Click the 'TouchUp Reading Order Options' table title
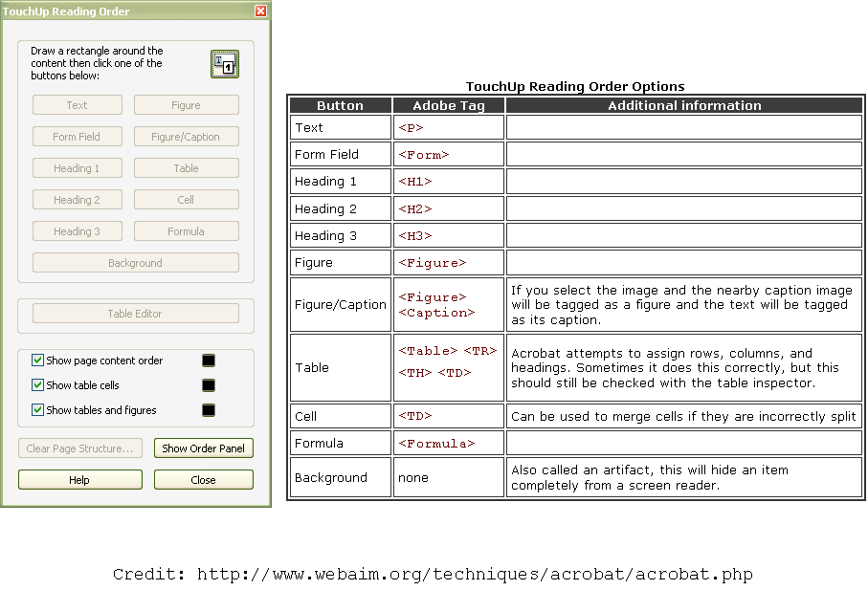The width and height of the screenshot is (868, 590). click(x=575, y=86)
